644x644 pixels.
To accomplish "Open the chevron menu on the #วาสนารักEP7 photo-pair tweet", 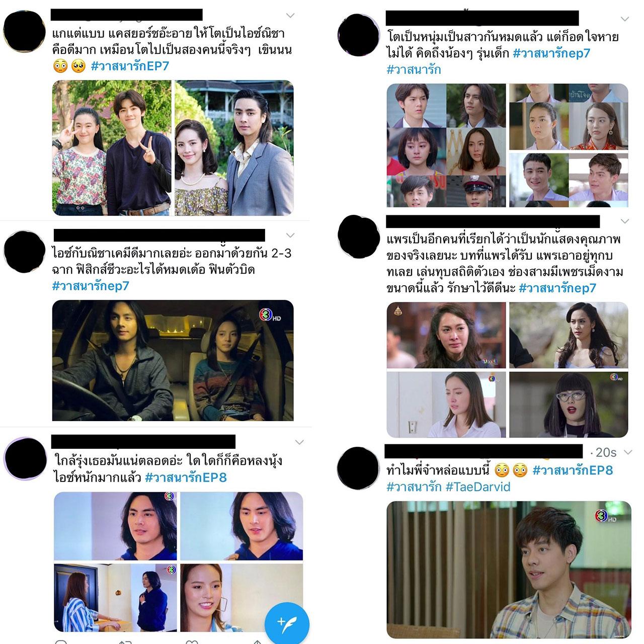I will 290,15.
